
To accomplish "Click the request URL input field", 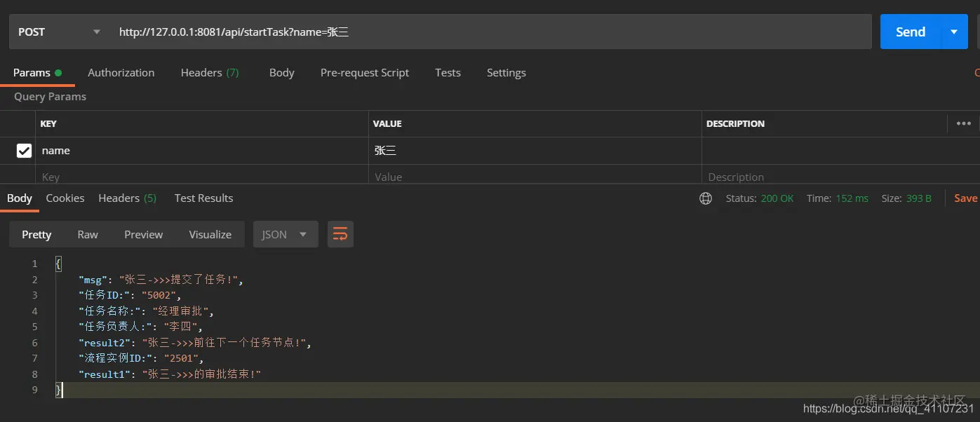I will 490,32.
